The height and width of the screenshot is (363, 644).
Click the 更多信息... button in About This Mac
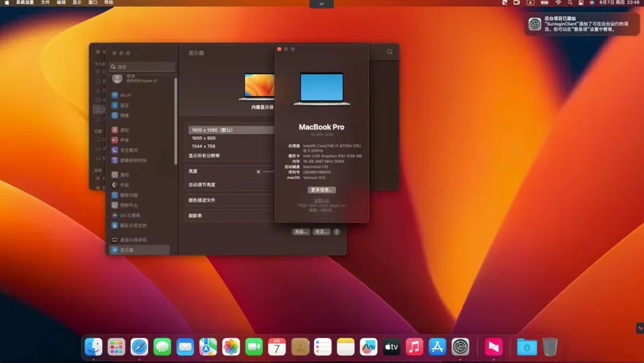pos(321,190)
